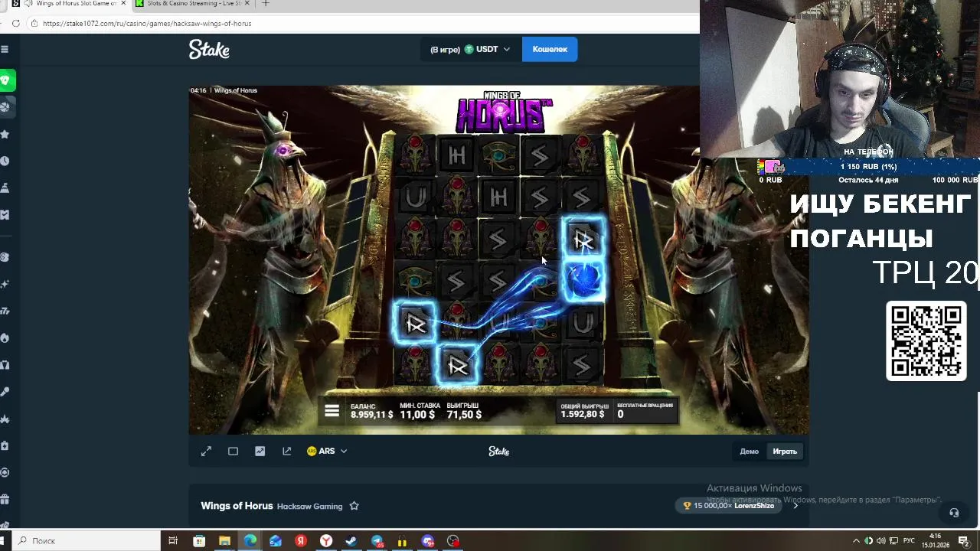Show hidden system tray icons arrow

tap(856, 541)
